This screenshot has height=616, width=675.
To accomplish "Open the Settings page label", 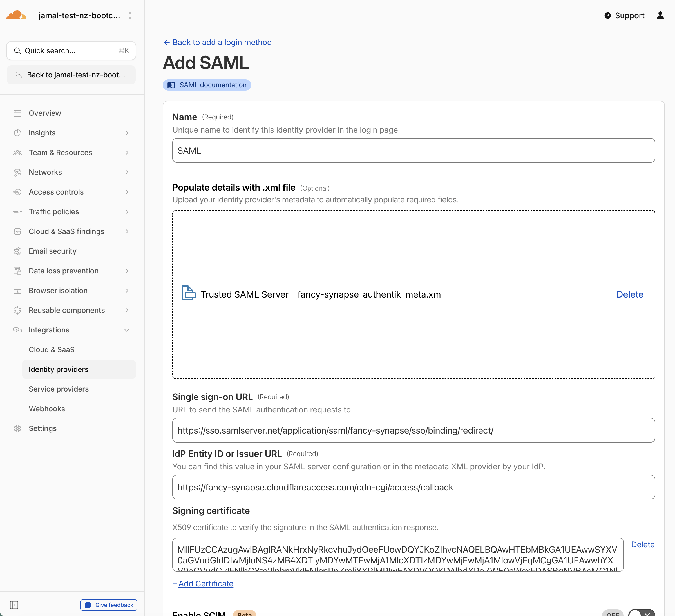I will (x=43, y=428).
